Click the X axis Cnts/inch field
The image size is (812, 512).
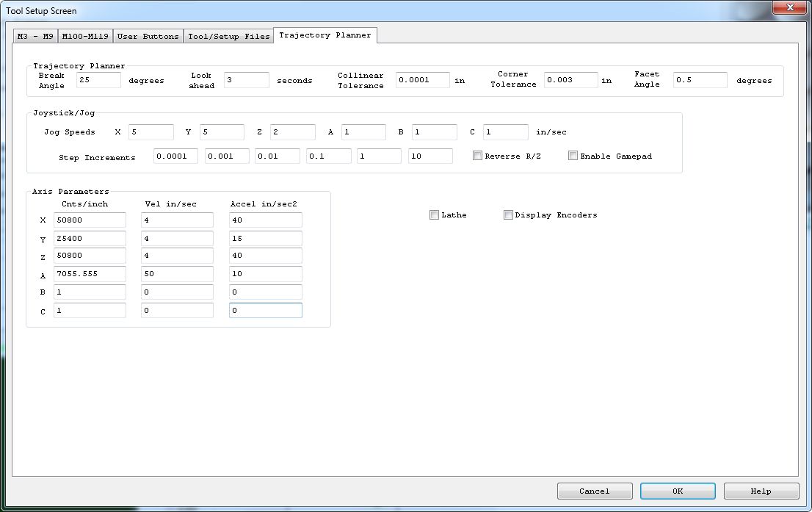(x=90, y=220)
